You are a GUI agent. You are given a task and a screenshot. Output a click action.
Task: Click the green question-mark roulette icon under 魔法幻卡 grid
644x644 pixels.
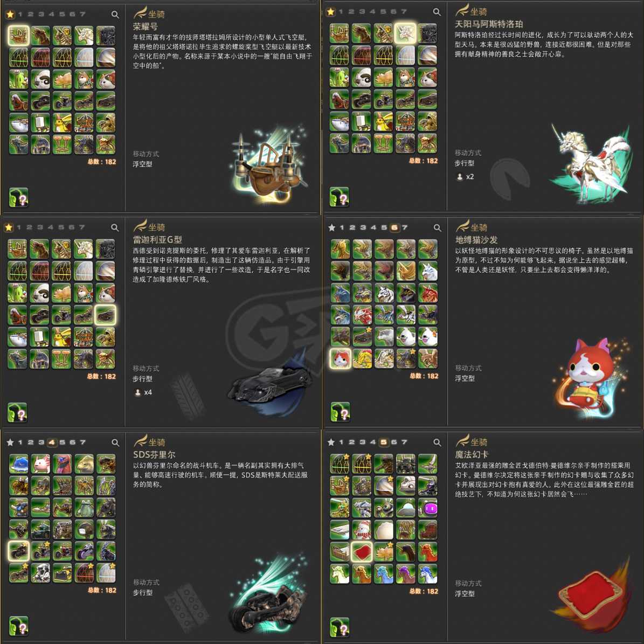[340, 627]
